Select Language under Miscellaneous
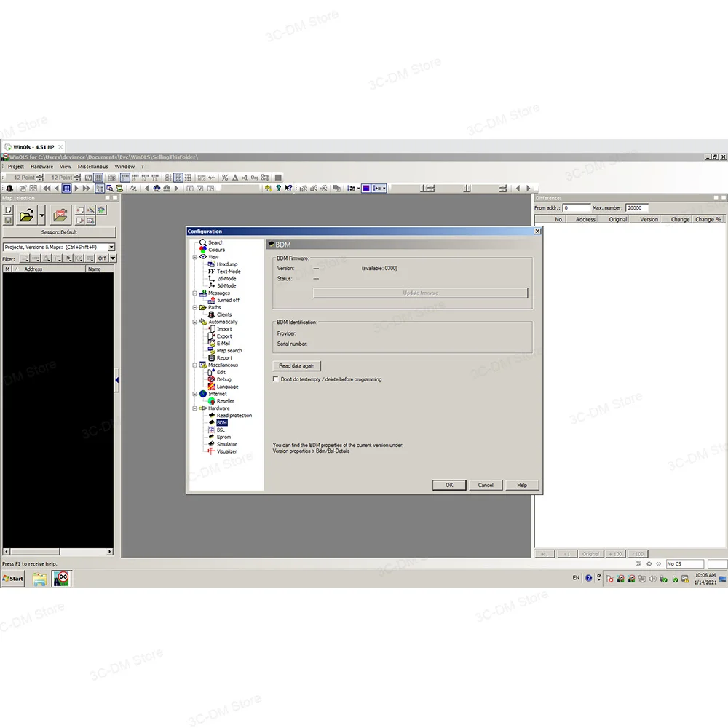728x728 pixels. [227, 387]
